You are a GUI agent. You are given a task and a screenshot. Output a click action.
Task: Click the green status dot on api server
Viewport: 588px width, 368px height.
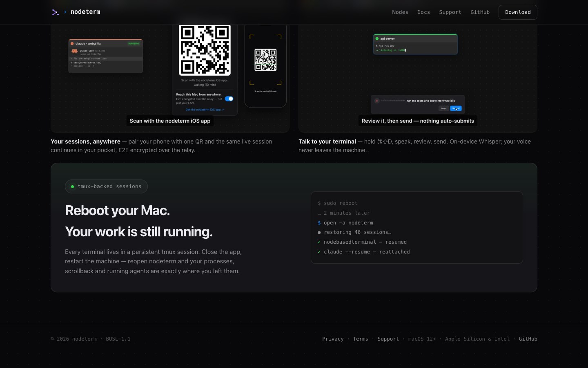tap(377, 38)
